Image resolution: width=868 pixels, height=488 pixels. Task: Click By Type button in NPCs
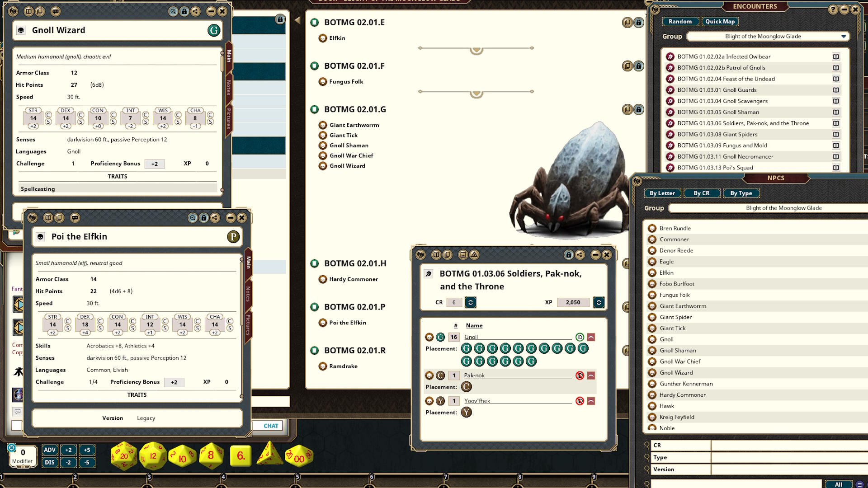(741, 193)
